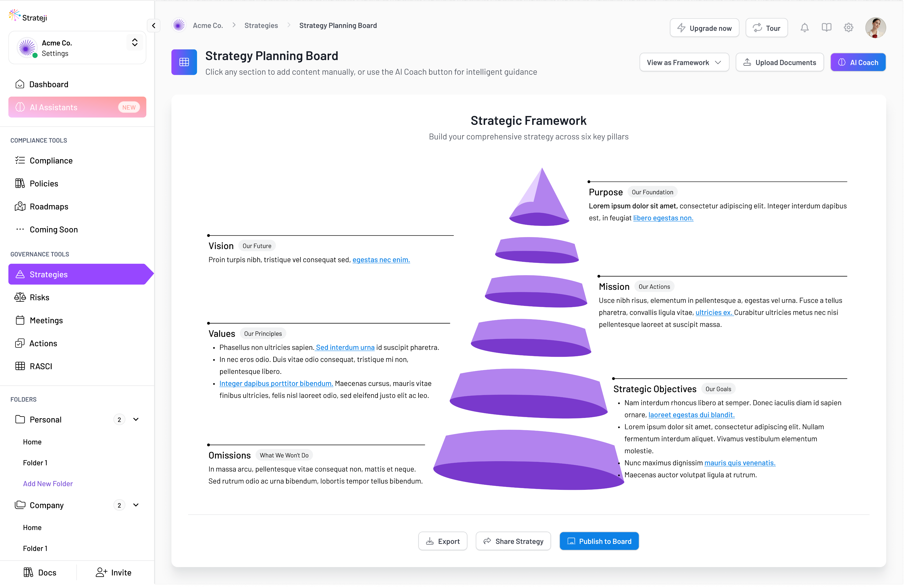Open the settings gear icon
Screen dimensions: 904x588
(849, 28)
